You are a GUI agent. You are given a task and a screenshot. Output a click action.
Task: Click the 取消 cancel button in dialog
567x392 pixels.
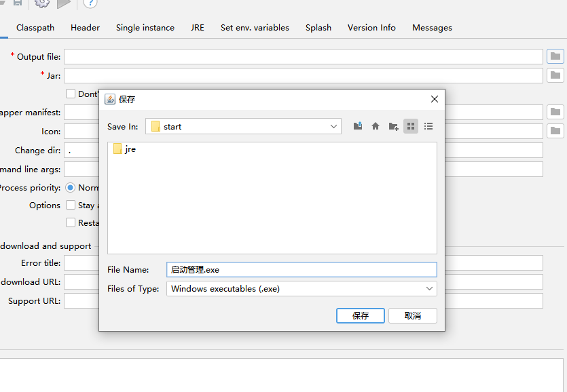(x=413, y=316)
